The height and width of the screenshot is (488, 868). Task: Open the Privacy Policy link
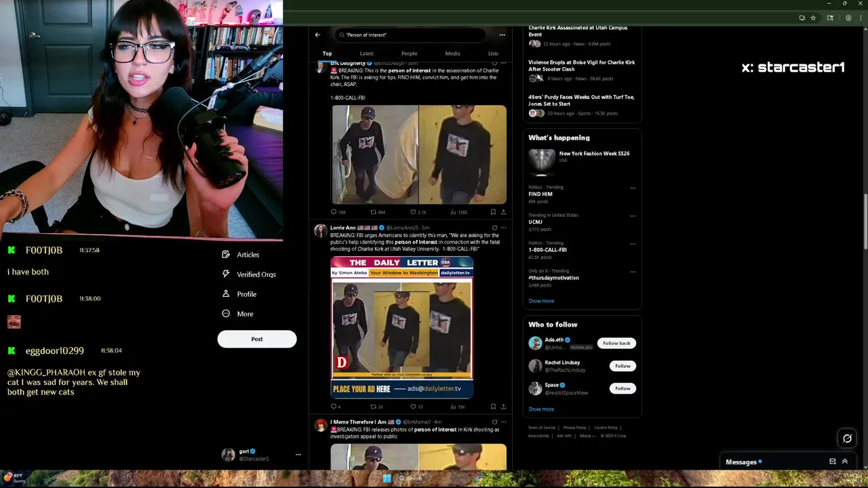pos(574,428)
